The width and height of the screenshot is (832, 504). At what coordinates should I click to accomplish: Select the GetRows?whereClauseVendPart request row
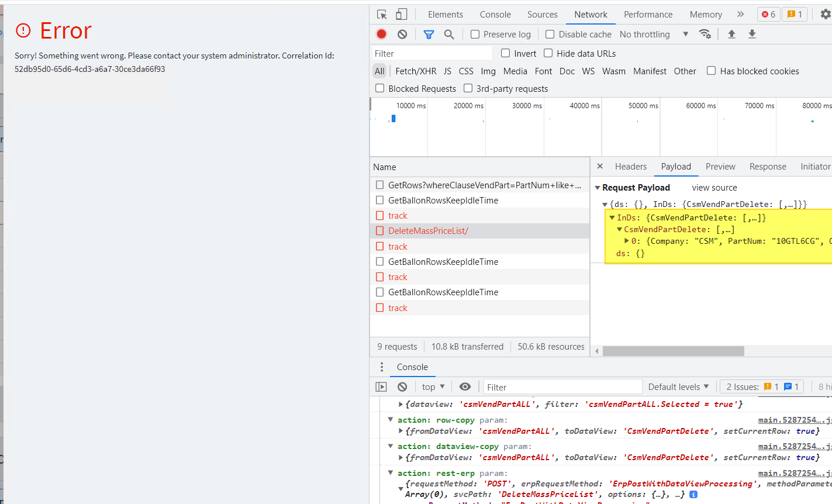tap(479, 185)
